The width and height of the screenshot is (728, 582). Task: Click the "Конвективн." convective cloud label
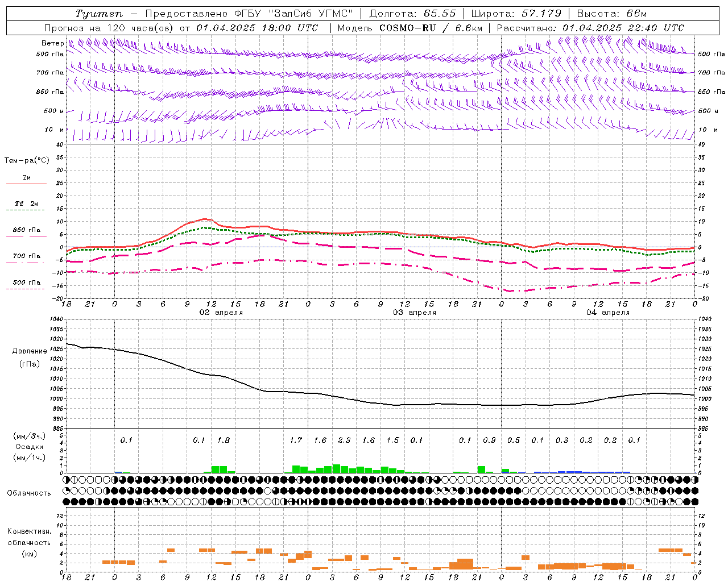[x=29, y=531]
